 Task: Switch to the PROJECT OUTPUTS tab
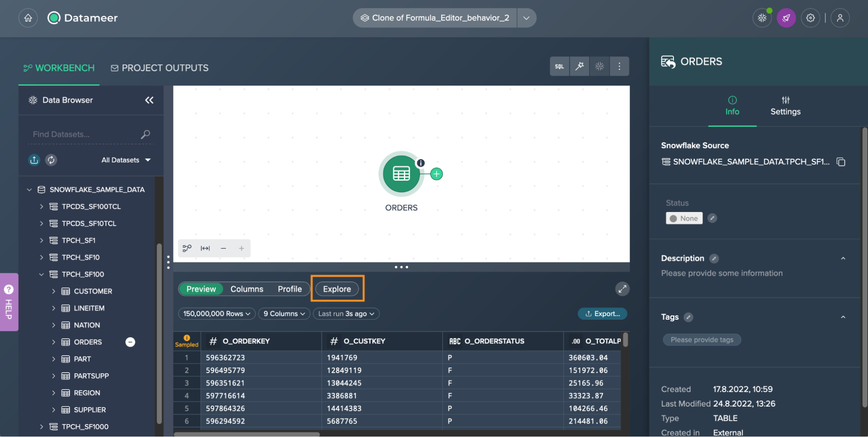click(x=160, y=68)
